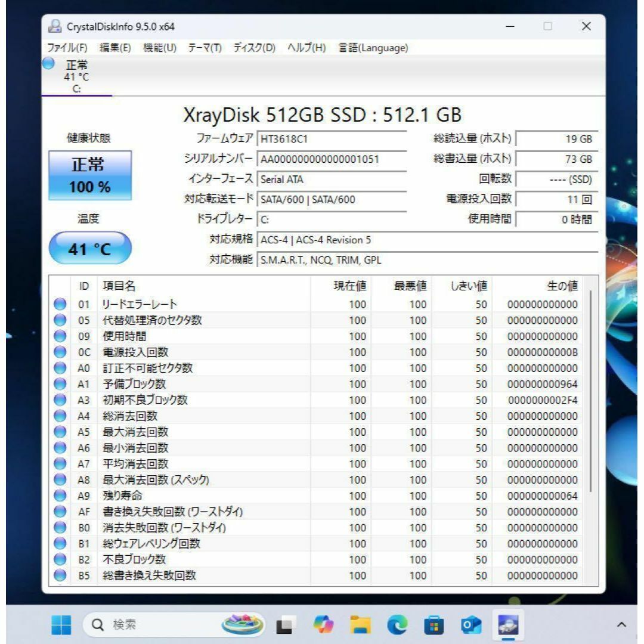Image resolution: width=644 pixels, height=644 pixels.
Task: Click the 総書込量 value 73 GB
Action: coord(556,159)
